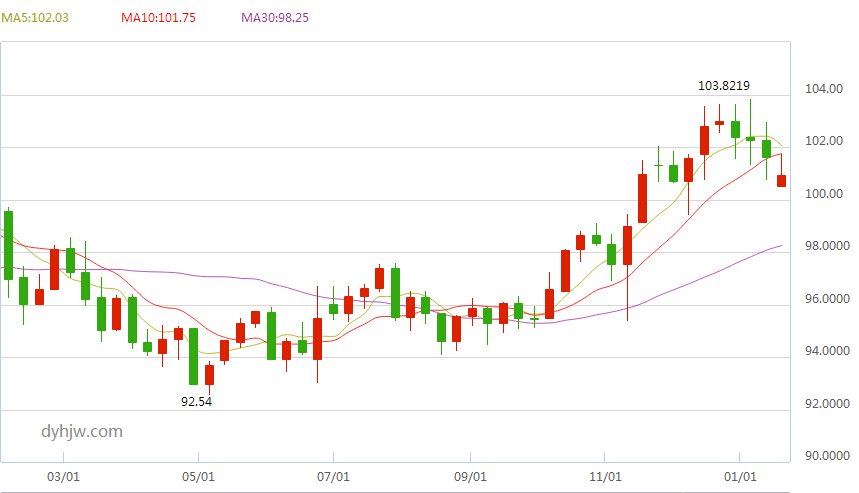The width and height of the screenshot is (859, 493).
Task: Select the 05/01 date on the time axis
Action: point(198,477)
